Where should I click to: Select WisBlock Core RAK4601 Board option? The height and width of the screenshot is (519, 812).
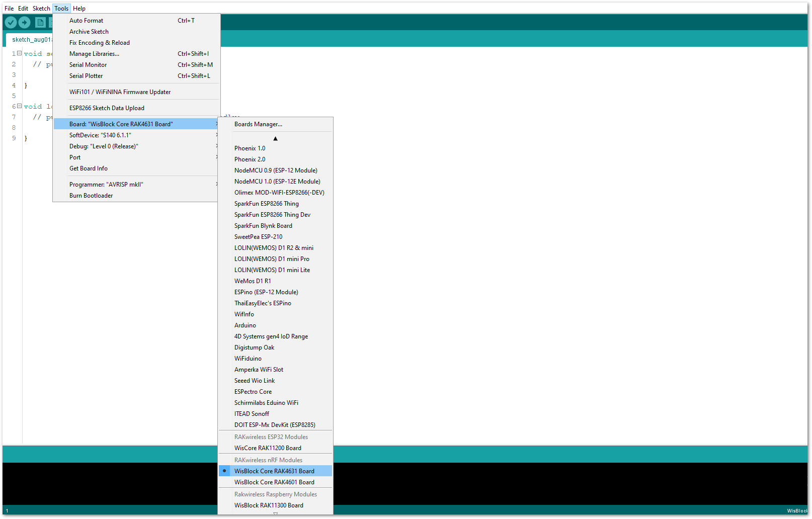[275, 482]
